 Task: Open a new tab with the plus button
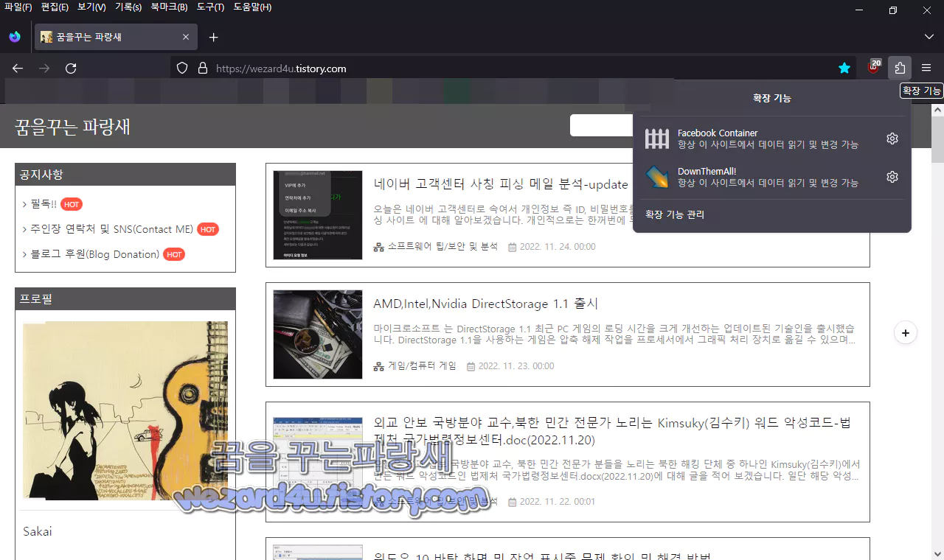pyautogui.click(x=213, y=37)
